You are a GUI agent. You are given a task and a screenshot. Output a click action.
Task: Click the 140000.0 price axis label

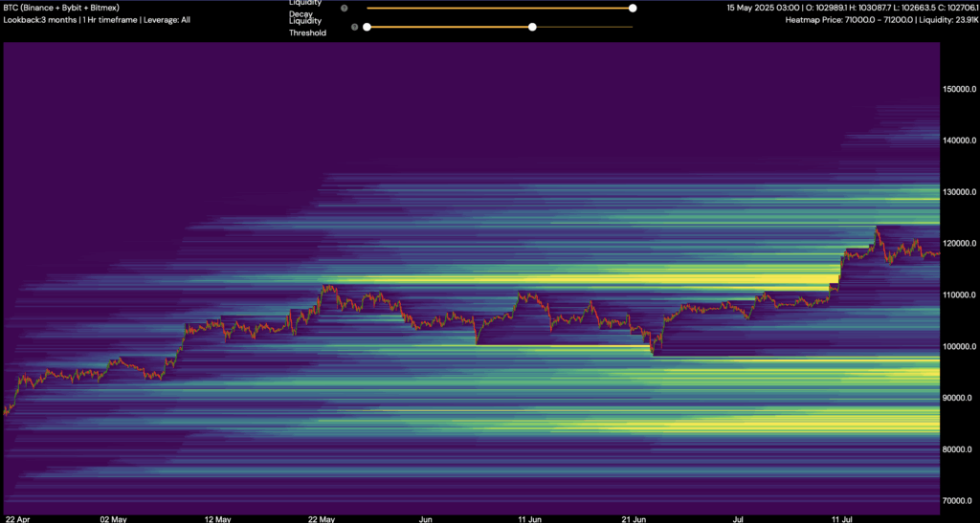pyautogui.click(x=959, y=141)
